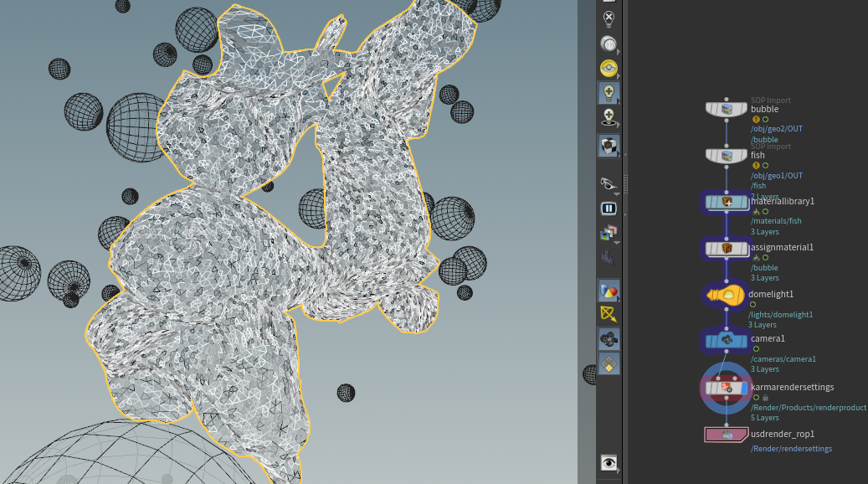Click the node name 'usdrender_rop1'
Image resolution: width=868 pixels, height=484 pixels.
point(782,434)
